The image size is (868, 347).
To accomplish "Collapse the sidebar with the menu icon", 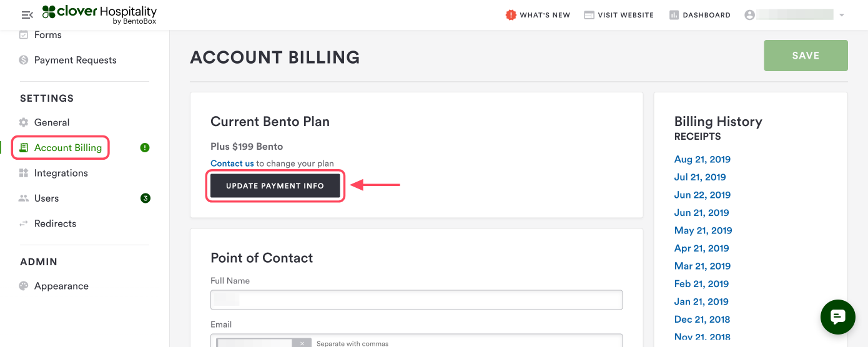I will click(27, 15).
